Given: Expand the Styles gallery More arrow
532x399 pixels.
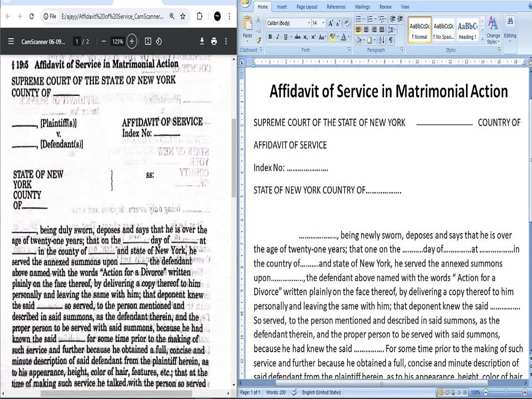Looking at the screenshot, I should tap(483, 39).
